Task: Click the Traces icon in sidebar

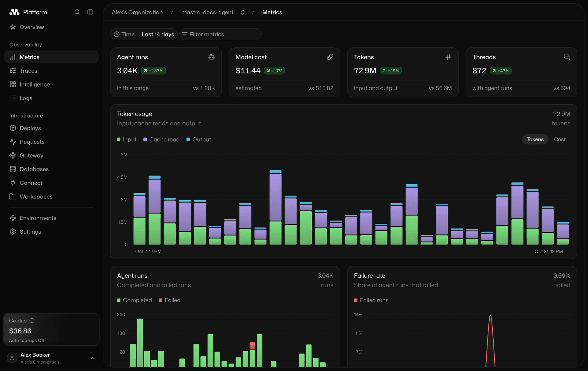Action: click(13, 71)
